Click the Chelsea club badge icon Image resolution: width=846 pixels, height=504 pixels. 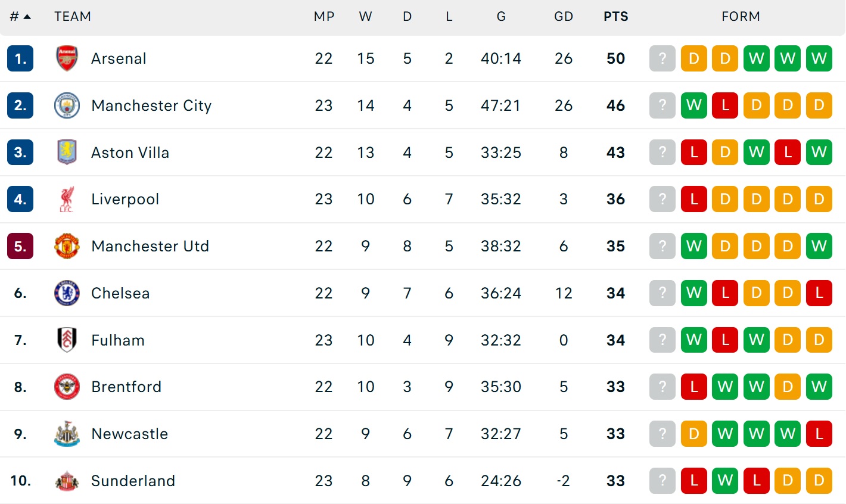pos(67,293)
